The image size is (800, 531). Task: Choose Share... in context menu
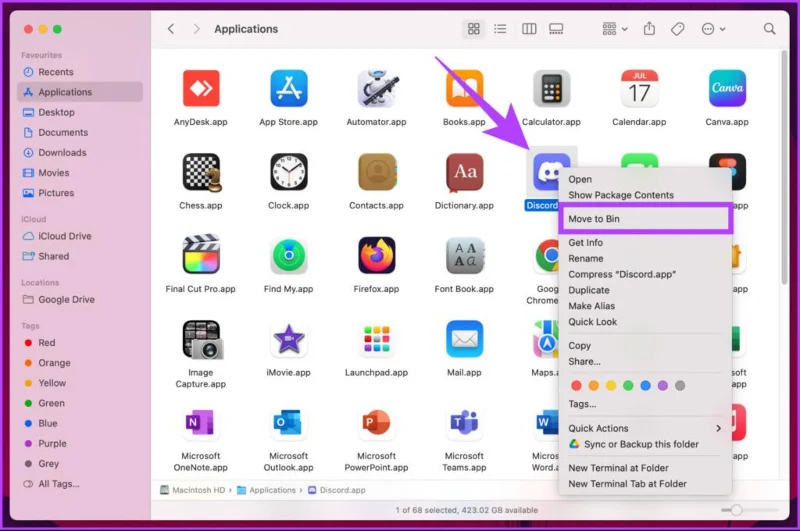(645, 361)
